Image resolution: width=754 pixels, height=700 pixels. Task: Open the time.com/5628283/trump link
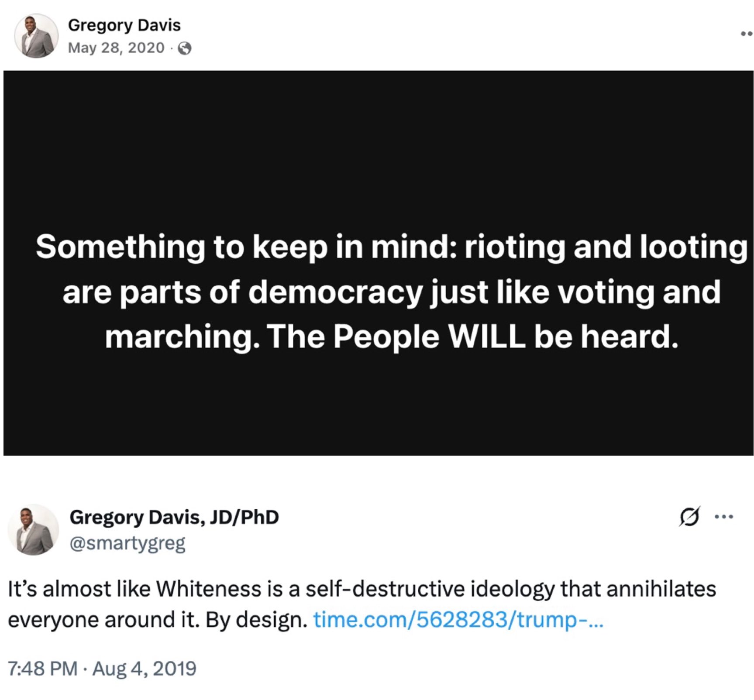458,620
